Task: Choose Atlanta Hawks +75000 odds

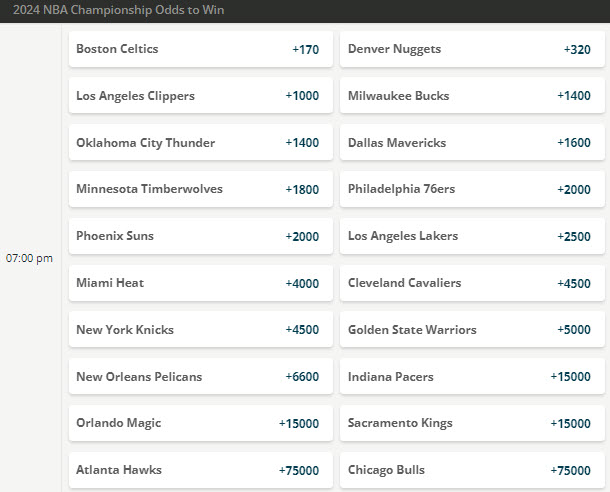Action: pos(201,470)
